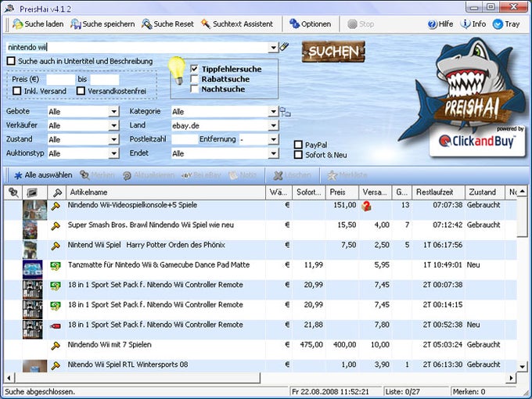
Task: Toggle Versandkostenfrei checkbox
Action: click(x=81, y=91)
